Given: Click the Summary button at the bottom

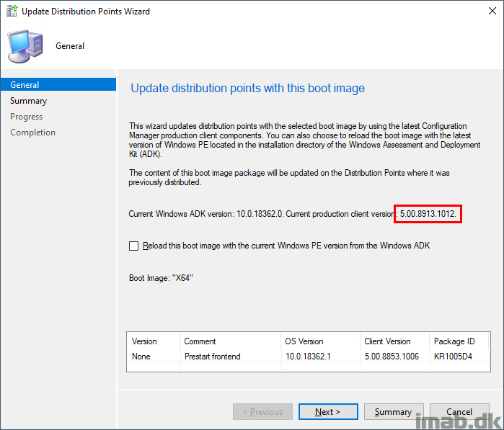Looking at the screenshot, I should (x=394, y=412).
